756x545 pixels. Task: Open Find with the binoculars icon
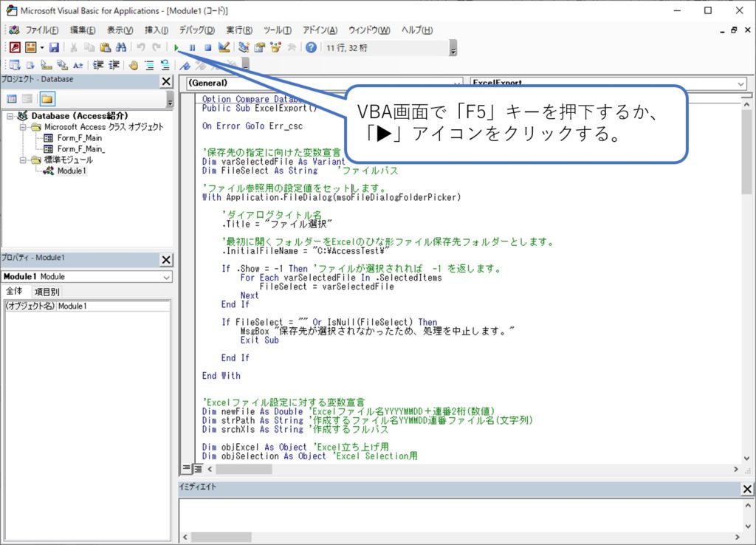point(120,47)
